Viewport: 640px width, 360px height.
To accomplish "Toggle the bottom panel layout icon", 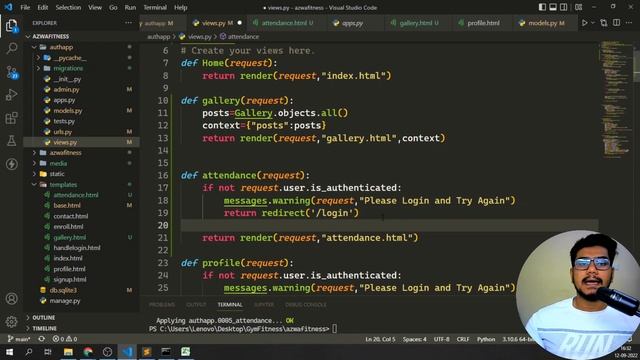I will coord(553,7).
